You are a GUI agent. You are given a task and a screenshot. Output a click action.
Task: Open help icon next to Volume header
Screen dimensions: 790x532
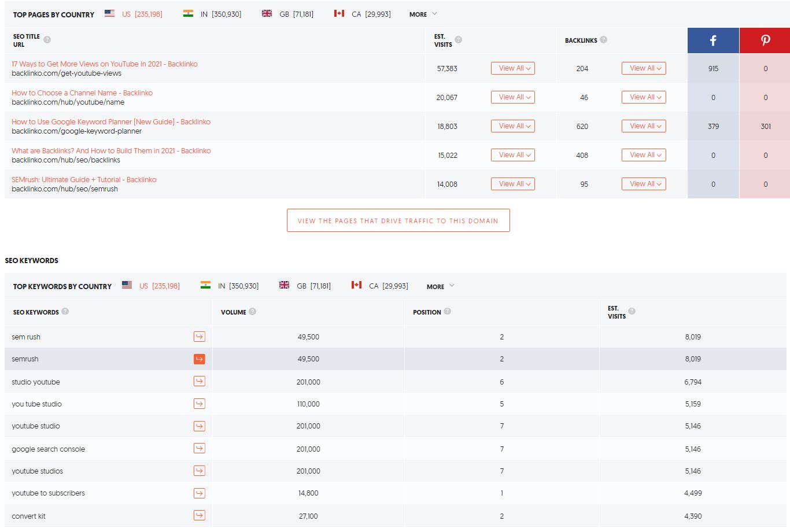click(x=253, y=312)
